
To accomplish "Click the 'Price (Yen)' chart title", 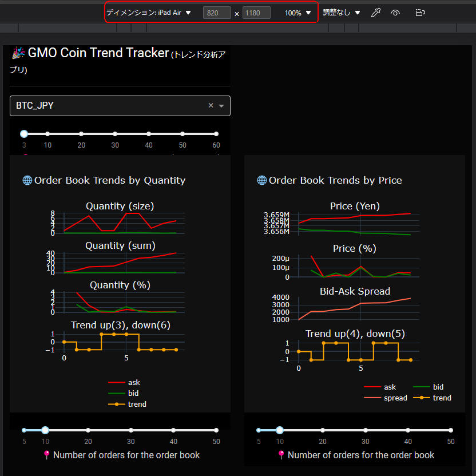I will [355, 206].
